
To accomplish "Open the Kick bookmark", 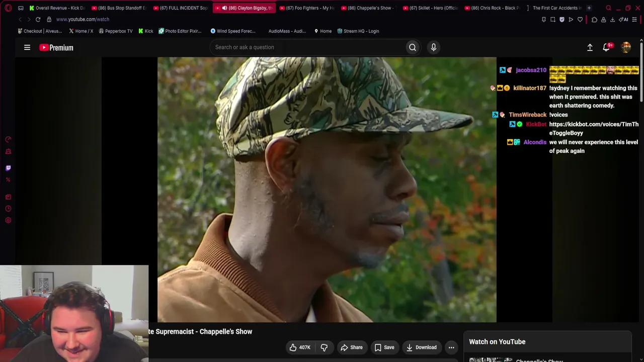I will point(145,31).
